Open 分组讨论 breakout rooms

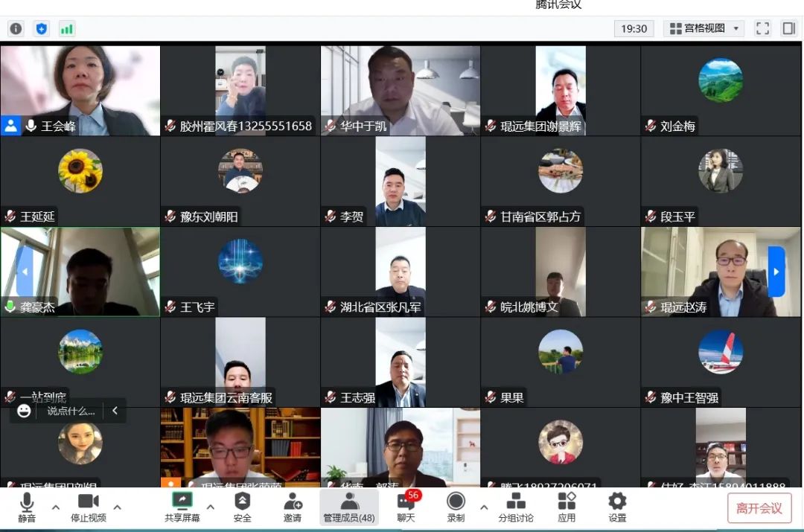coord(516,507)
